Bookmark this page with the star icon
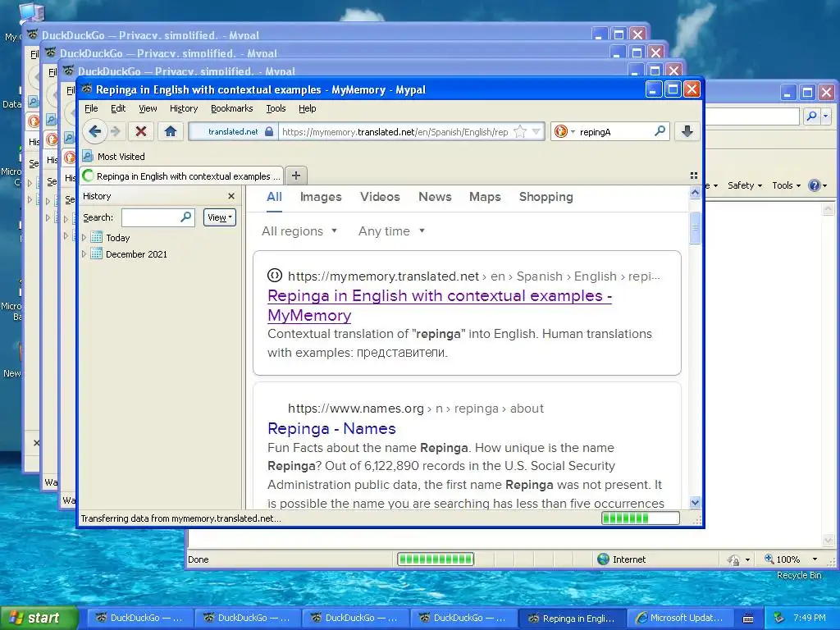The width and height of the screenshot is (840, 630). coord(519,132)
